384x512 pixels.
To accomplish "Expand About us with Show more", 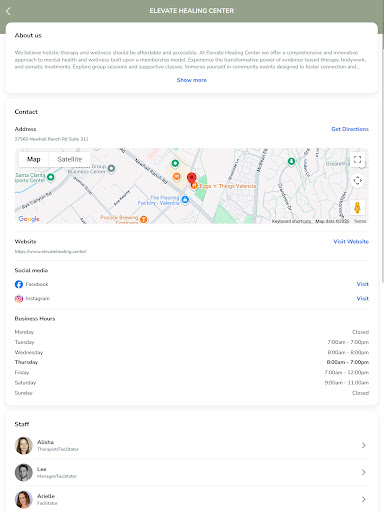I will coord(191,80).
